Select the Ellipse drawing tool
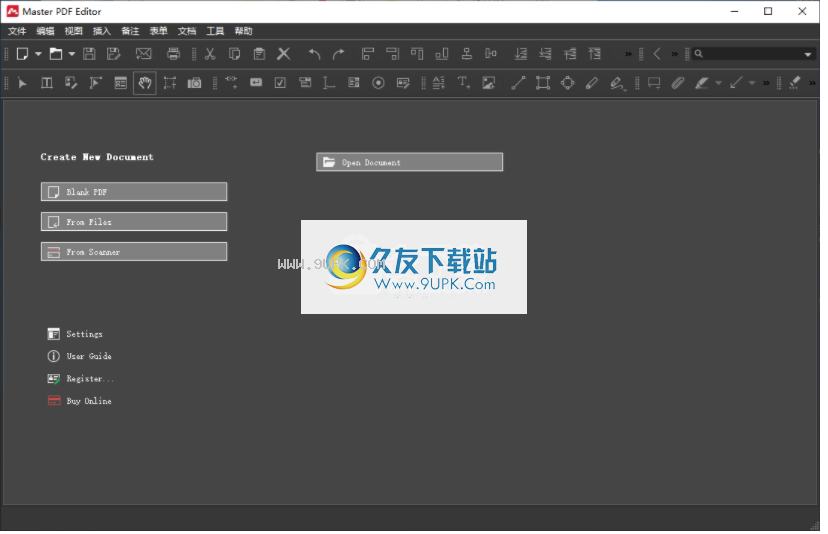 coord(568,83)
